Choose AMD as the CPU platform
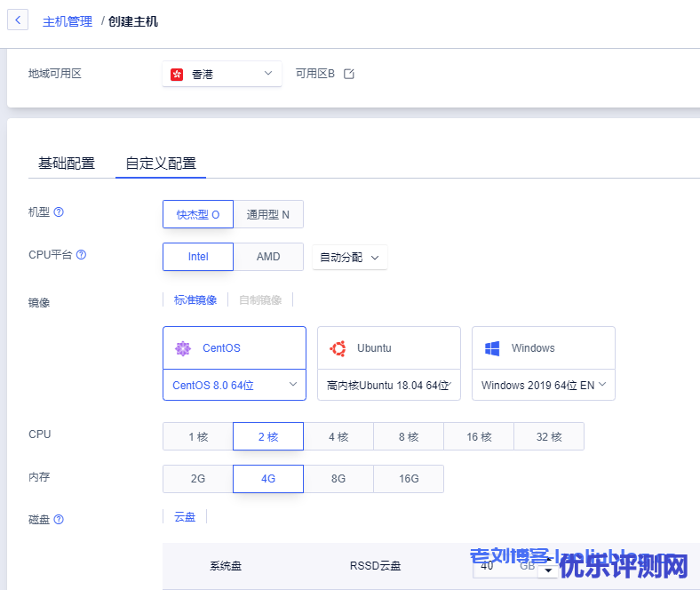Image resolution: width=700 pixels, height=590 pixels. tap(268, 257)
